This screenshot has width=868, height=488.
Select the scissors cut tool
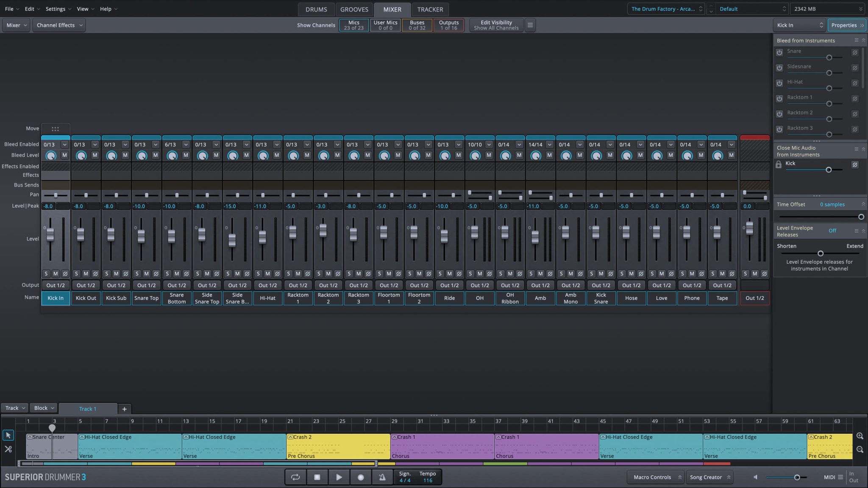tap(8, 449)
